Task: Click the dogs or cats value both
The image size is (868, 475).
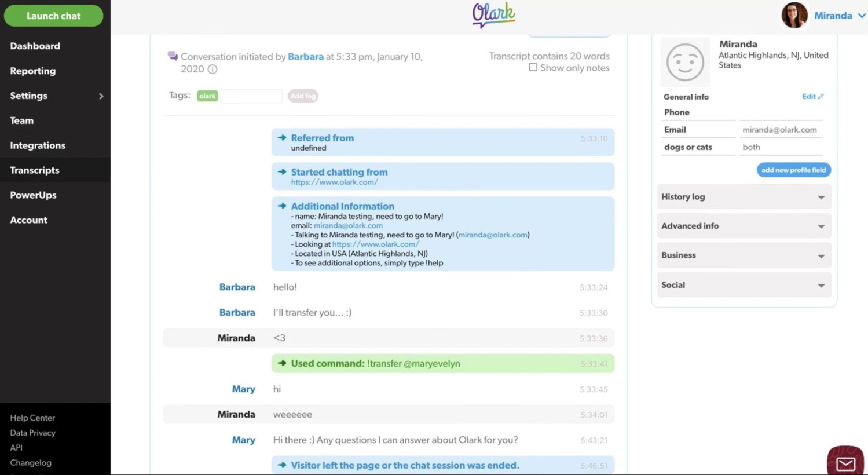Action: click(x=781, y=147)
